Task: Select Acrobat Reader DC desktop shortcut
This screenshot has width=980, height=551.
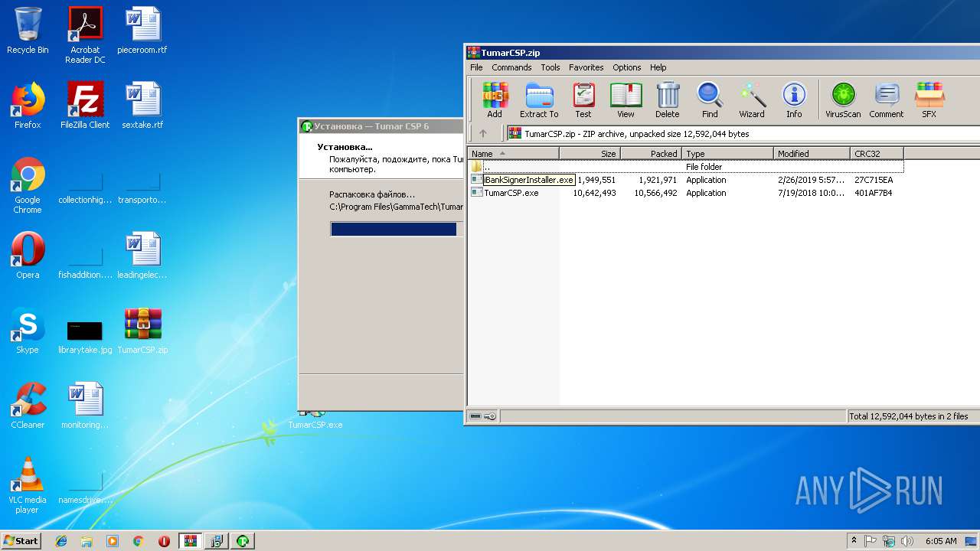Action: coord(85,35)
